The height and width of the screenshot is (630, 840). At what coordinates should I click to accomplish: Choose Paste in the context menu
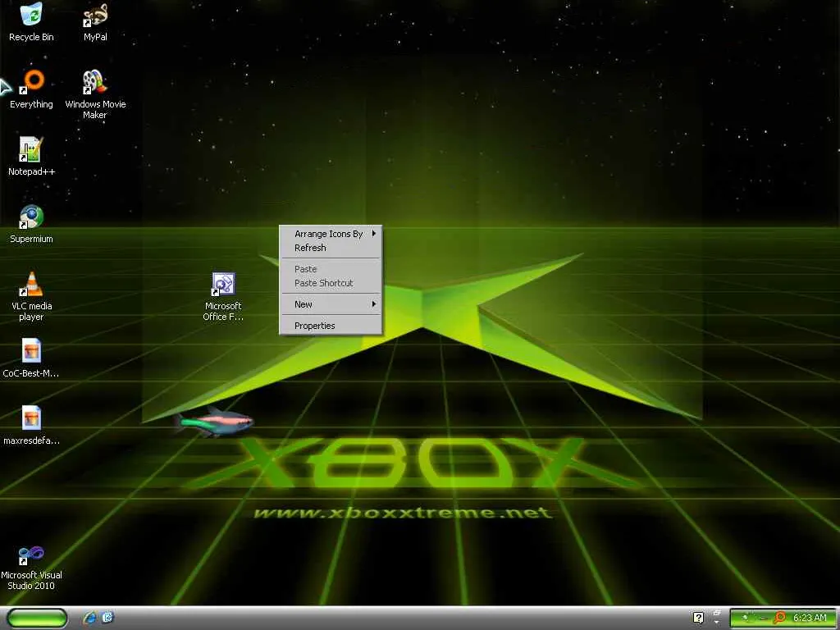(331, 269)
